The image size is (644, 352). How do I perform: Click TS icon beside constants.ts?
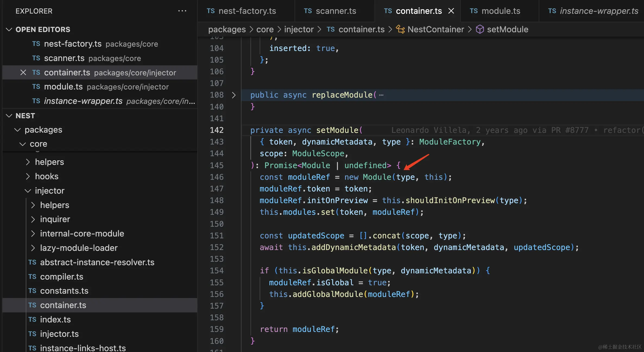(32, 291)
